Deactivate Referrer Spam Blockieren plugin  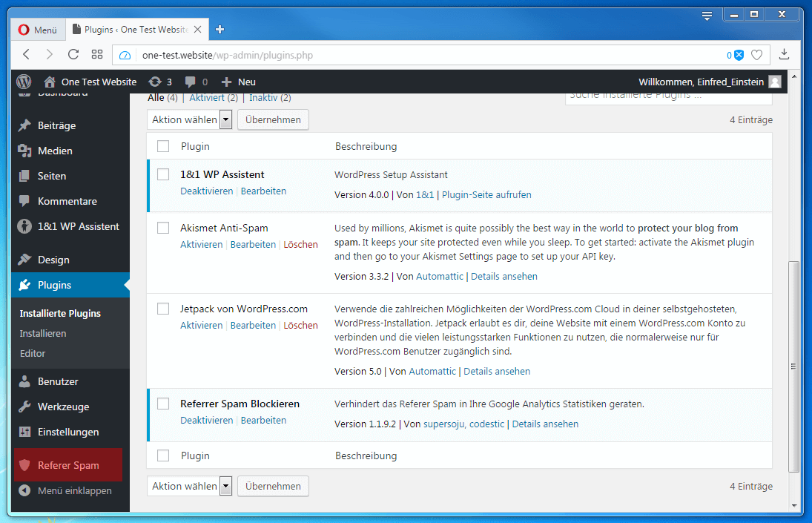click(x=207, y=421)
